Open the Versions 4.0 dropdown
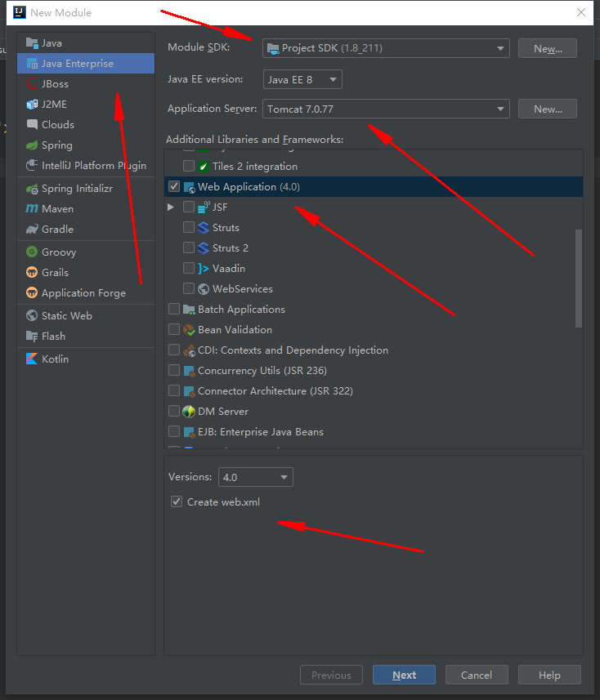Screen dimensions: 600x700 [256, 477]
